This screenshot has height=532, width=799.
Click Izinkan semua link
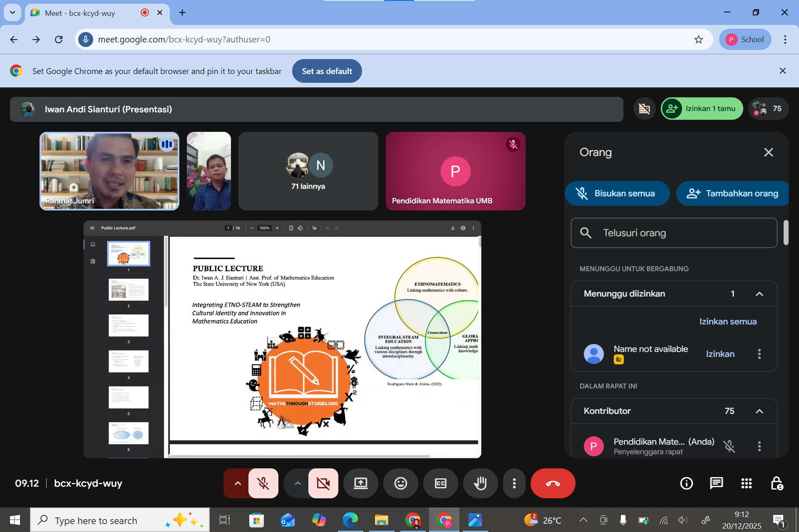click(x=728, y=322)
